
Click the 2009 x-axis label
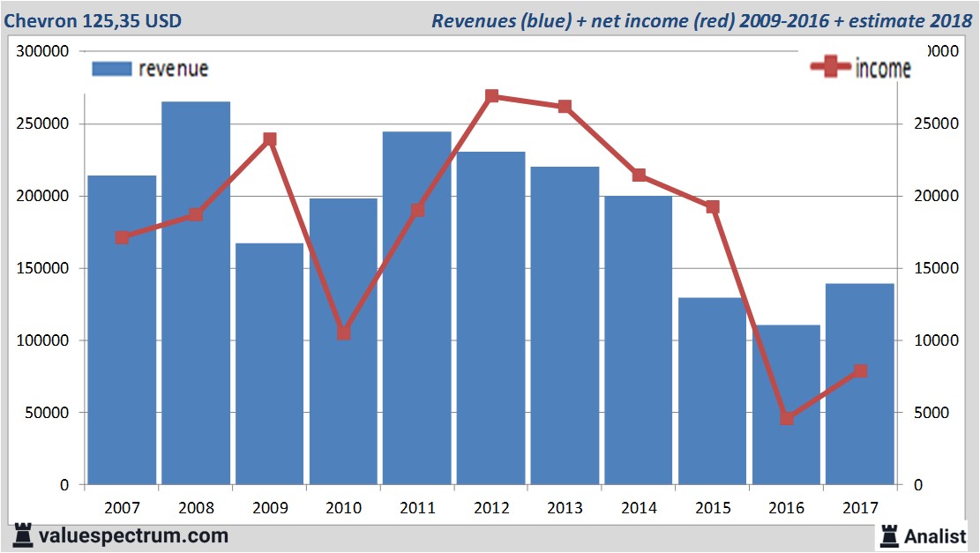coord(270,507)
